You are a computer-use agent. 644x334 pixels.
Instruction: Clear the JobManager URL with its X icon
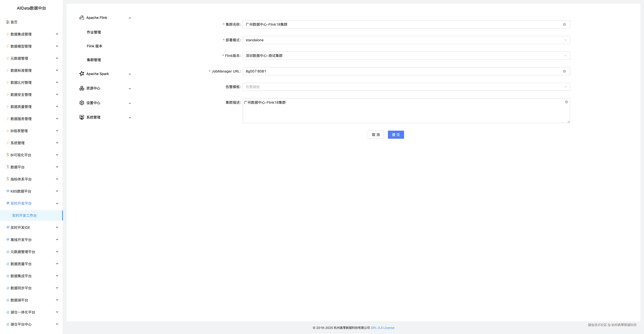564,71
